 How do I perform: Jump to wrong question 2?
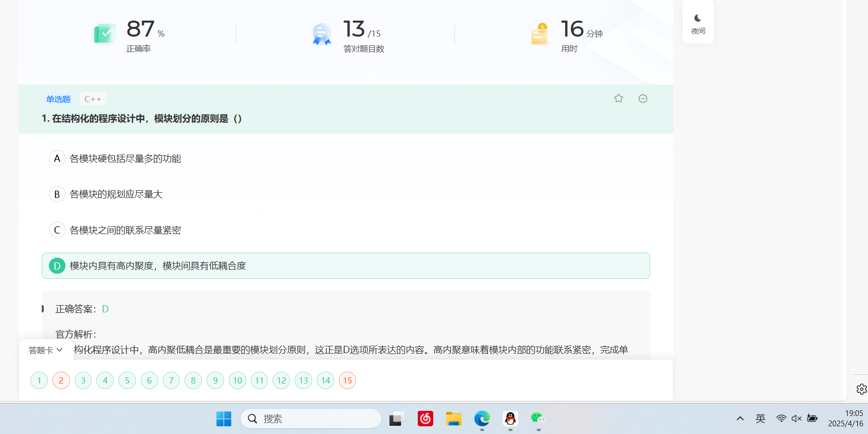pos(61,380)
